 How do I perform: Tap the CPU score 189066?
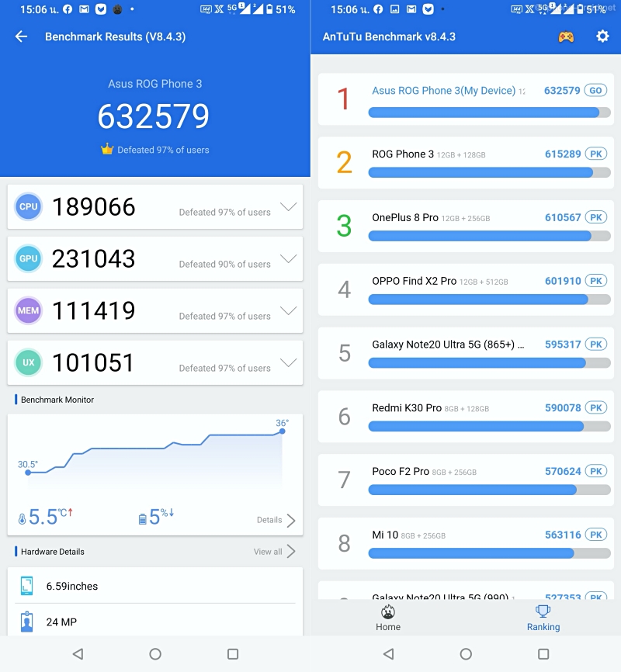pos(93,206)
